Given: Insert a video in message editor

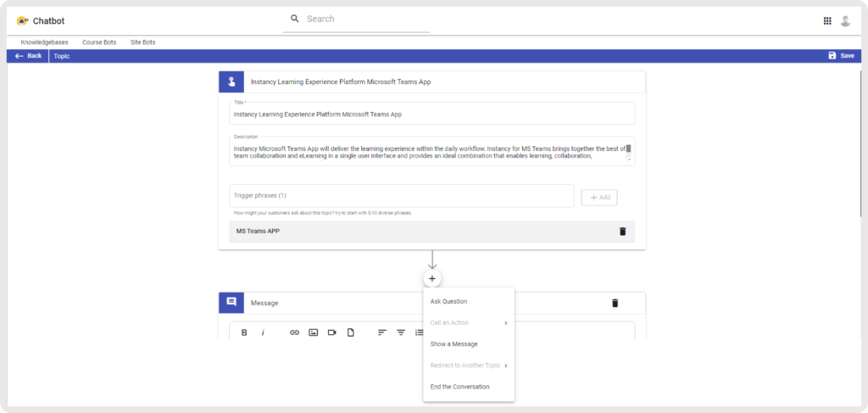Looking at the screenshot, I should (332, 332).
